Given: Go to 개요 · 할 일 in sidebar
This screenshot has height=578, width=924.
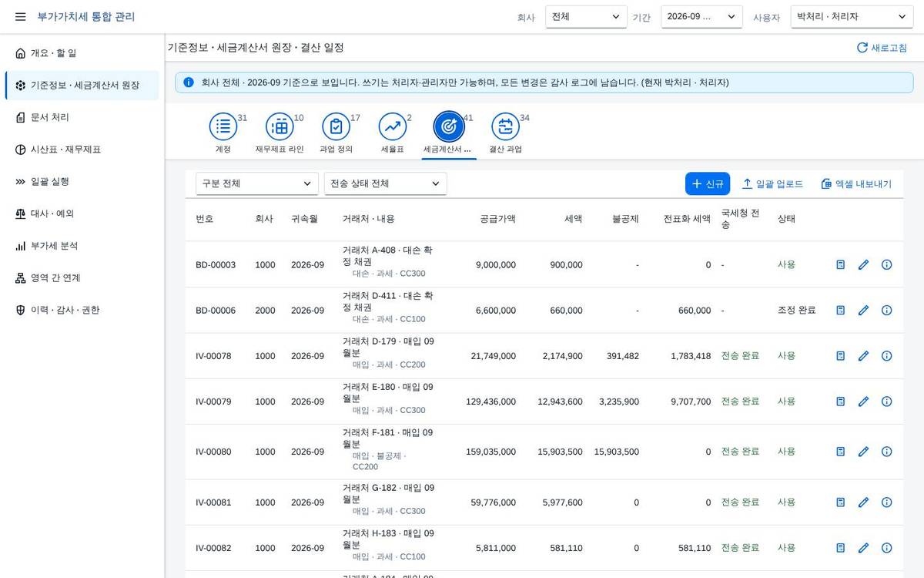Looking at the screenshot, I should click(x=82, y=53).
